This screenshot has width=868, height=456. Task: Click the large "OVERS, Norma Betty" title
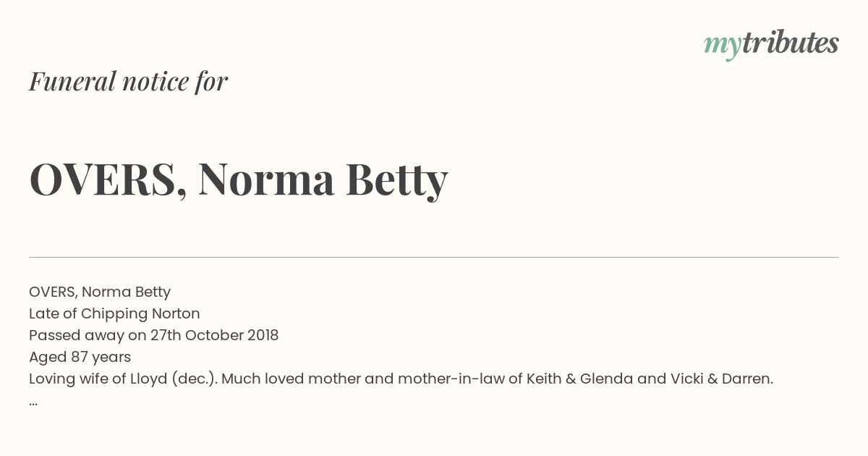coord(239,179)
